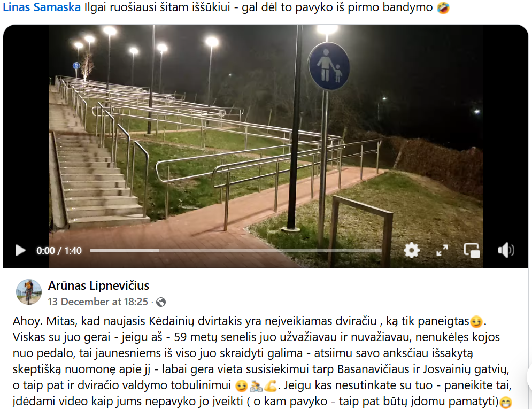Click the smirking emoji after 'paneigtas'
The height and width of the screenshot is (409, 532).
476,321
